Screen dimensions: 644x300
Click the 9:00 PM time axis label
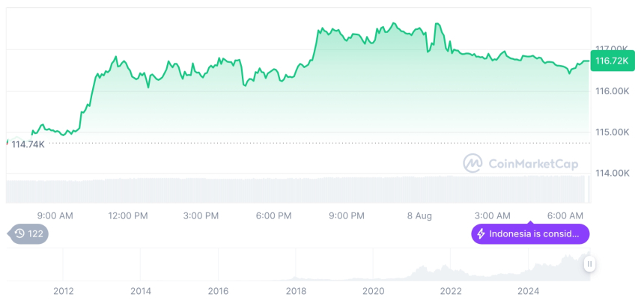click(347, 215)
